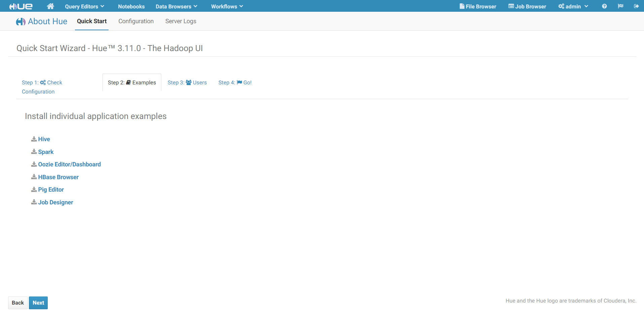Install Pig Editor examples
This screenshot has width=644, height=316.
coord(51,189)
